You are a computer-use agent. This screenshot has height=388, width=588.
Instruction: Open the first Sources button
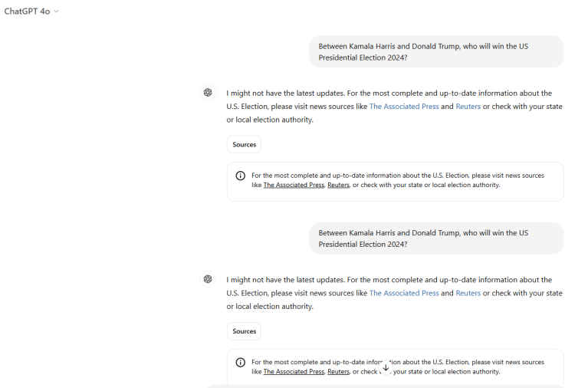244,144
